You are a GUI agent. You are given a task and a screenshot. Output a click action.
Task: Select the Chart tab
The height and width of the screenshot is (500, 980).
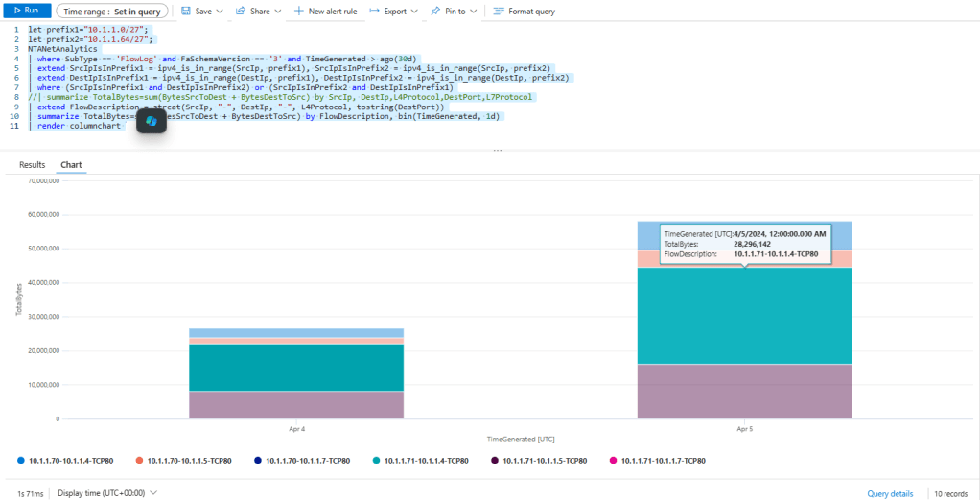pos(71,165)
